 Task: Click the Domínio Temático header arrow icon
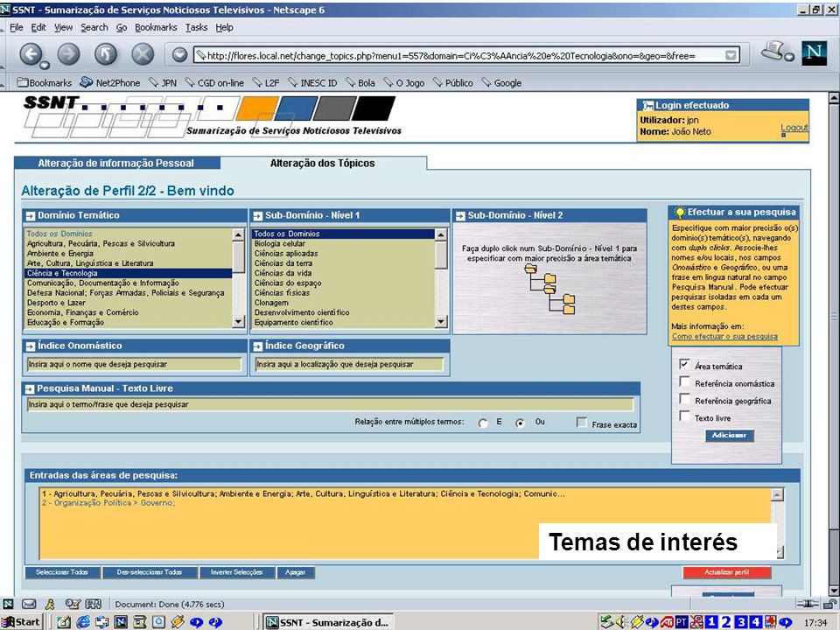pyautogui.click(x=31, y=216)
